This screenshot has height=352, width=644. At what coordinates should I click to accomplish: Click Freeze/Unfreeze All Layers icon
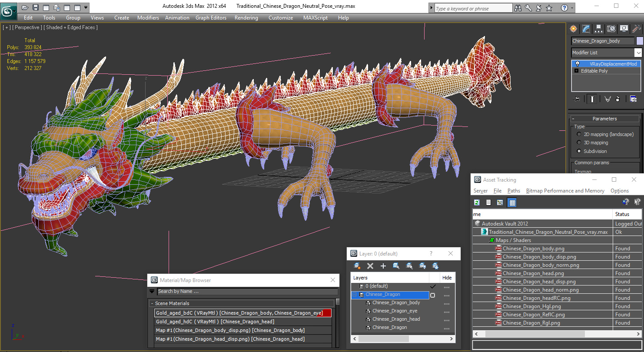(x=435, y=266)
